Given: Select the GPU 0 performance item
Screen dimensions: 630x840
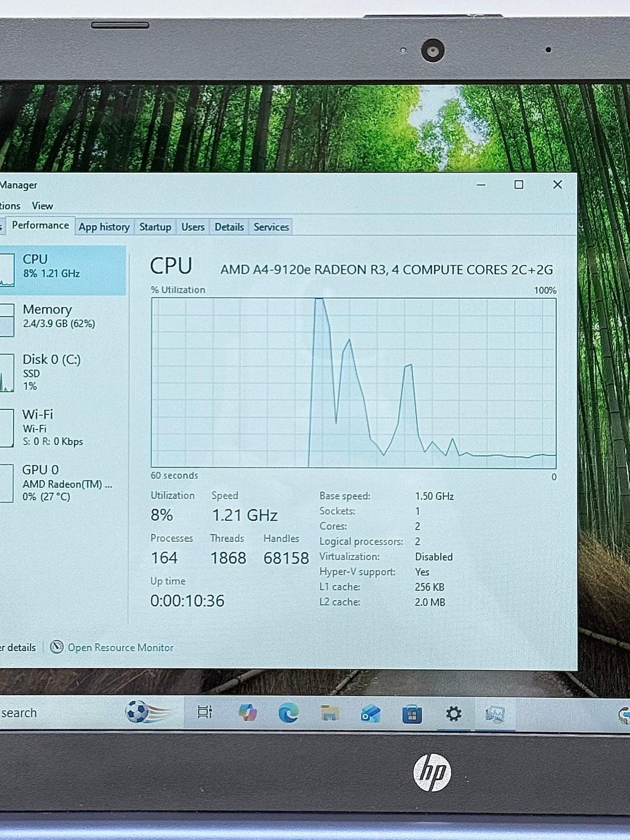Looking at the screenshot, I should coord(63,482).
